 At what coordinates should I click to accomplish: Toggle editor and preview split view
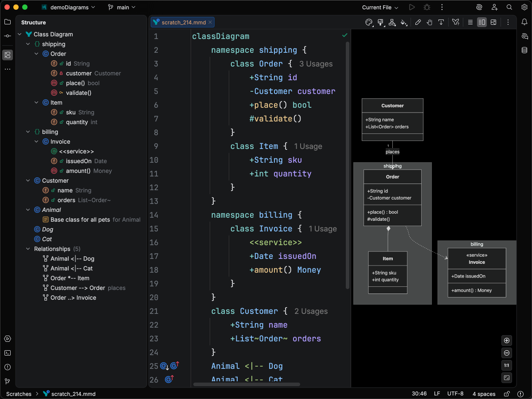tap(482, 22)
